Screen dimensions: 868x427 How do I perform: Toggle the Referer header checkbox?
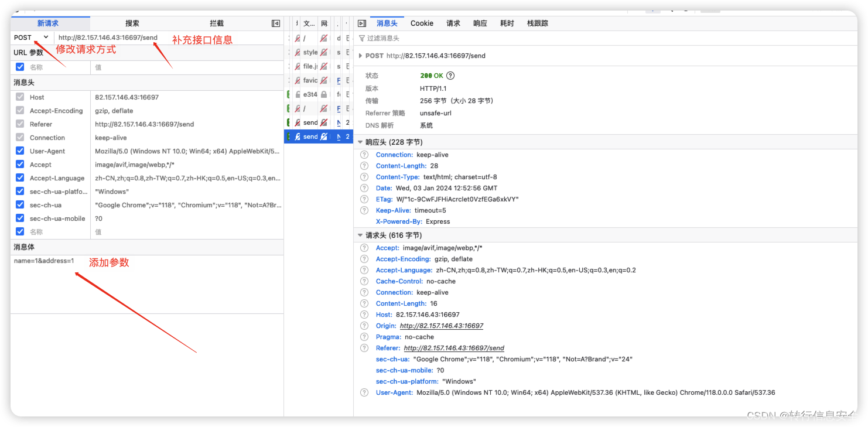[20, 124]
